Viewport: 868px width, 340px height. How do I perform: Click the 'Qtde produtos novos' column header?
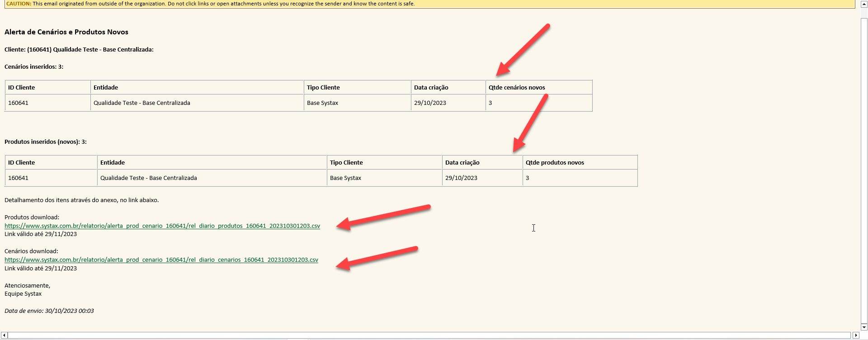click(x=555, y=162)
